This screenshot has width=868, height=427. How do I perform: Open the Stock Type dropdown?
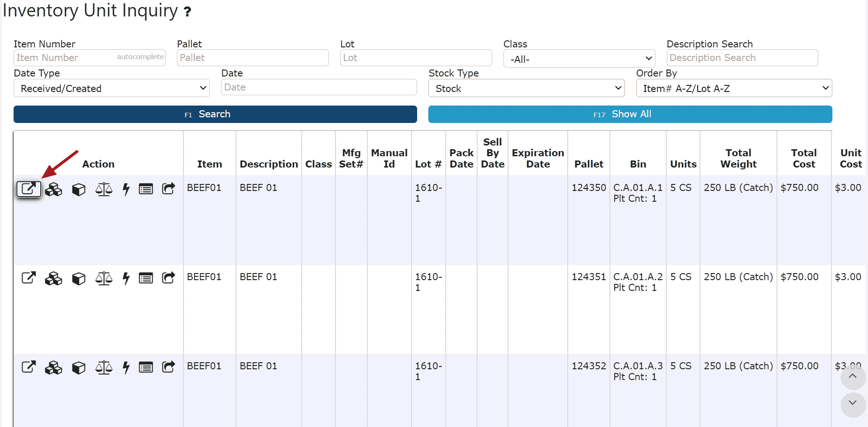[x=526, y=88]
